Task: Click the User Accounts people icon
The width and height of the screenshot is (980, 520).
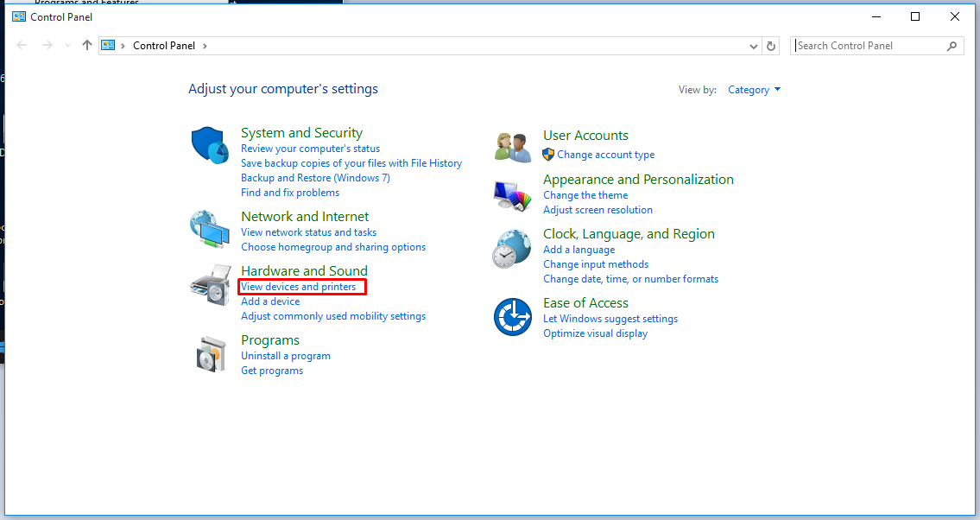Action: (512, 147)
